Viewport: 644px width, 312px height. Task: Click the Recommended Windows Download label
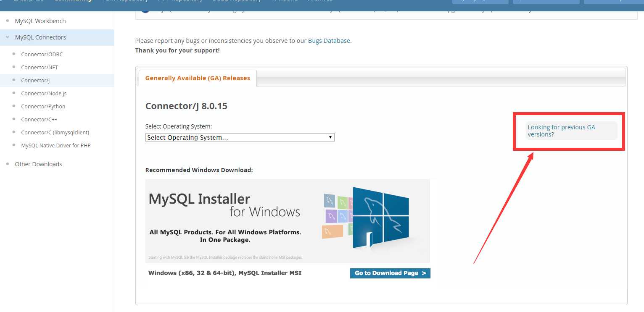(199, 170)
